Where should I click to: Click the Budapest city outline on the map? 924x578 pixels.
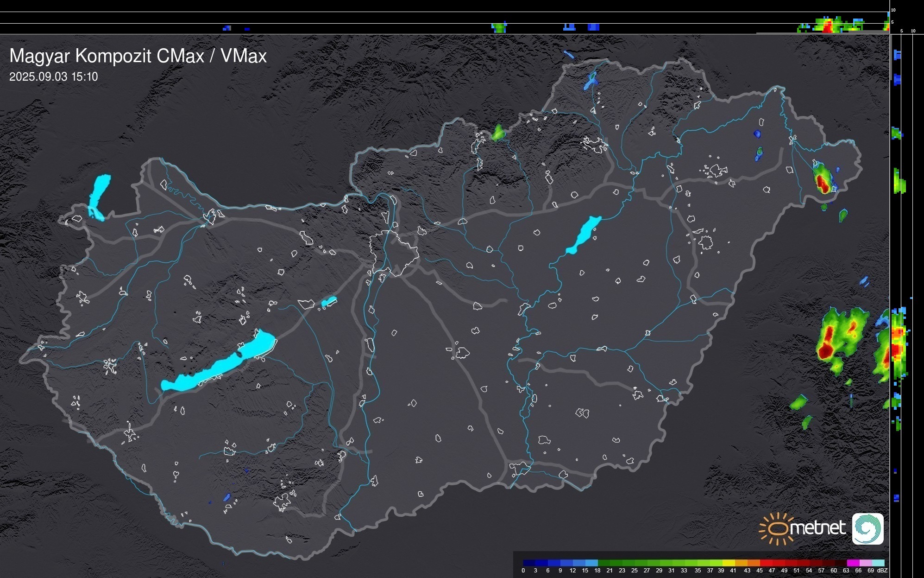click(395, 253)
